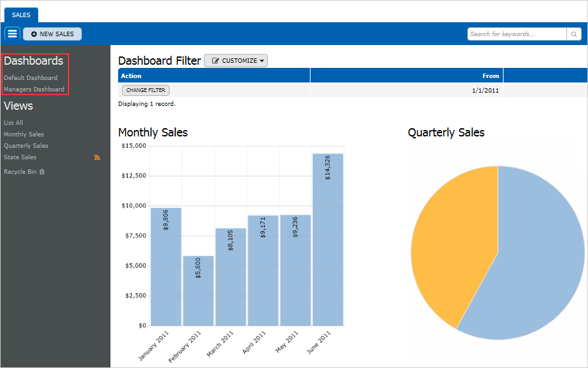Image resolution: width=588 pixels, height=368 pixels.
Task: Select the Quarterly Sales view in sidebar
Action: [26, 146]
